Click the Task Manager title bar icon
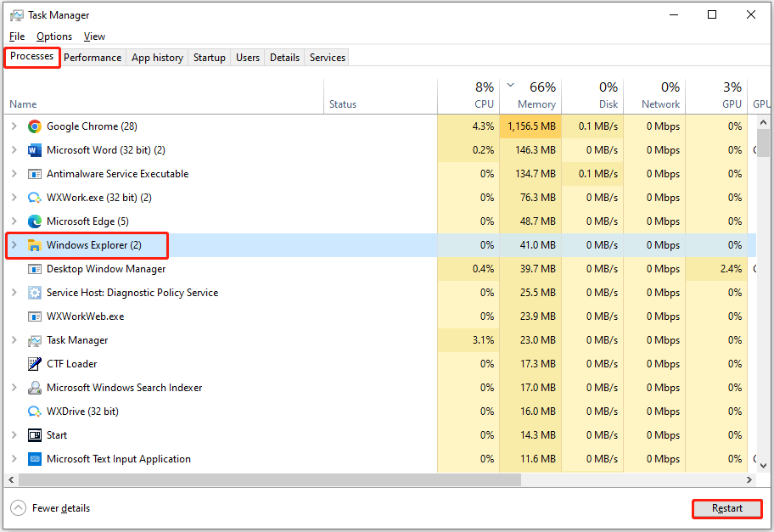The height and width of the screenshot is (532, 774). coord(16,15)
